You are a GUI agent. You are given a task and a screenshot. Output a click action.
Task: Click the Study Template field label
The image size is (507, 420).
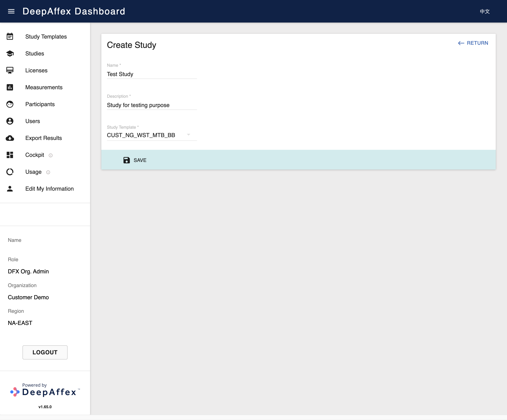(x=123, y=127)
